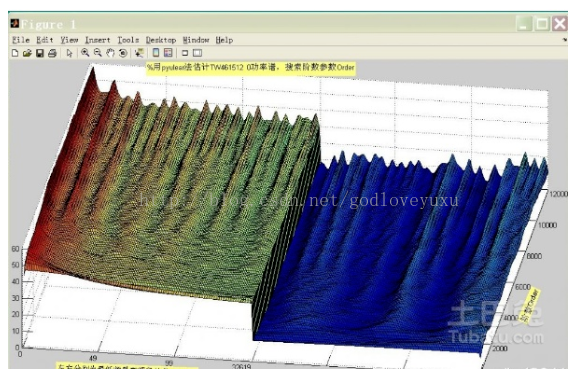Show plot tools and dock figure icon
Viewport: 578px width, 378px height.
tap(198, 53)
